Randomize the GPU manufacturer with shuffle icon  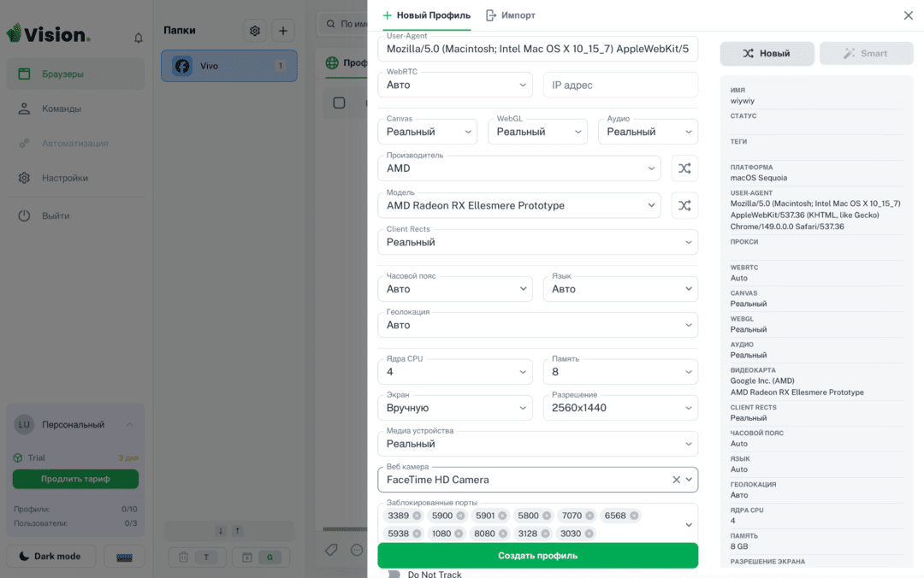pyautogui.click(x=684, y=168)
